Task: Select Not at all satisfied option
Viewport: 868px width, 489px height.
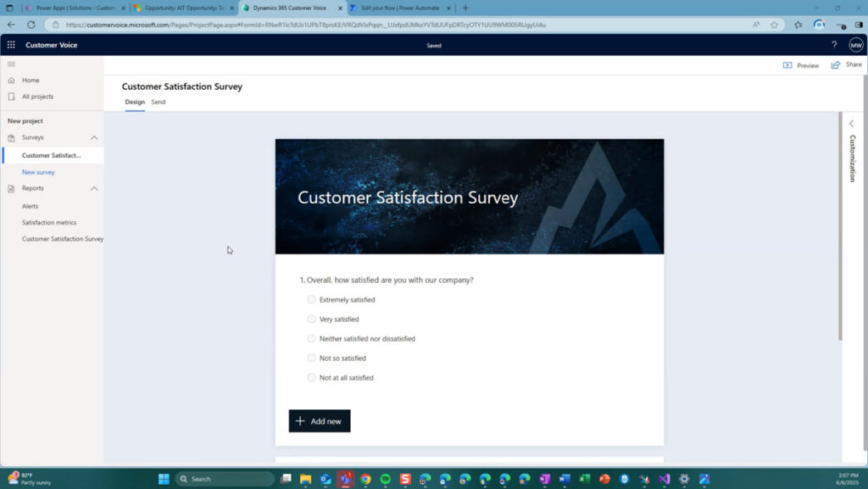Action: (x=311, y=377)
